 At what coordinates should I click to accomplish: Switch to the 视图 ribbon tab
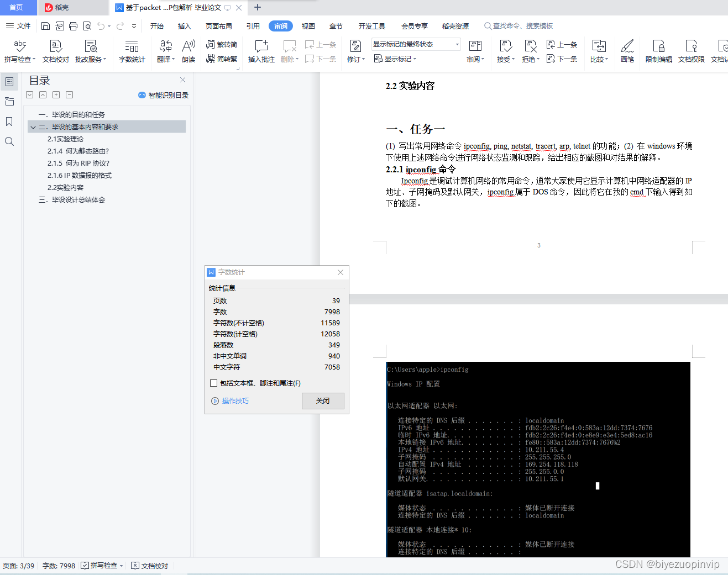(x=308, y=25)
